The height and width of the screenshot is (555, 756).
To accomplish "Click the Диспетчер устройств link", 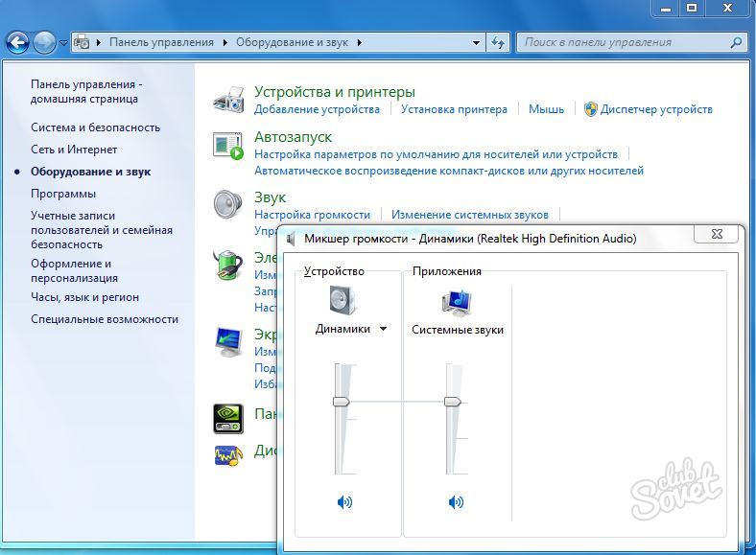I will pyautogui.click(x=656, y=109).
